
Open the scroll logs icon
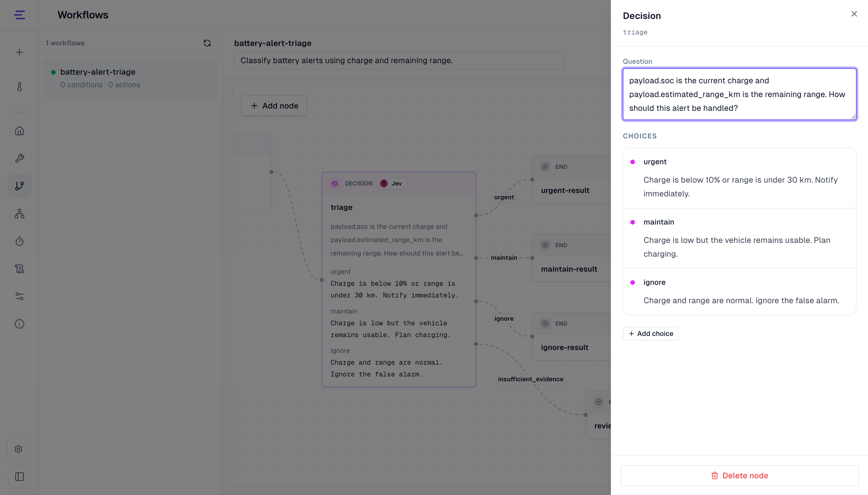point(19,269)
